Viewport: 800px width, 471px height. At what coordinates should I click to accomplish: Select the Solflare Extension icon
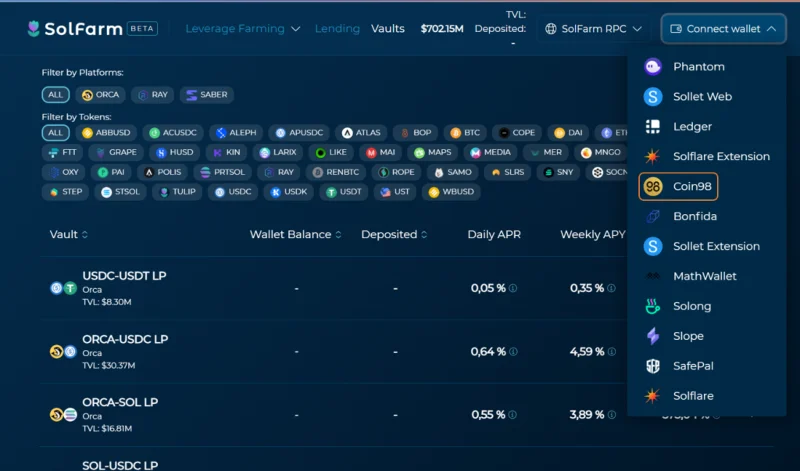point(652,156)
